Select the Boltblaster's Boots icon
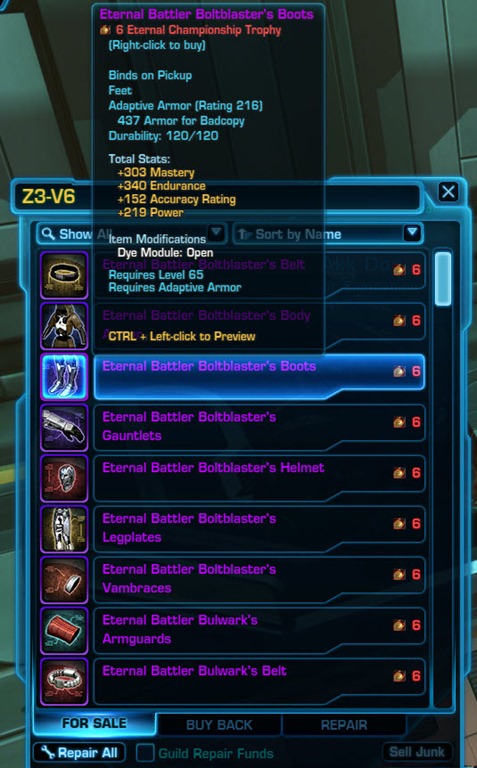The height and width of the screenshot is (768, 477). coord(64,377)
